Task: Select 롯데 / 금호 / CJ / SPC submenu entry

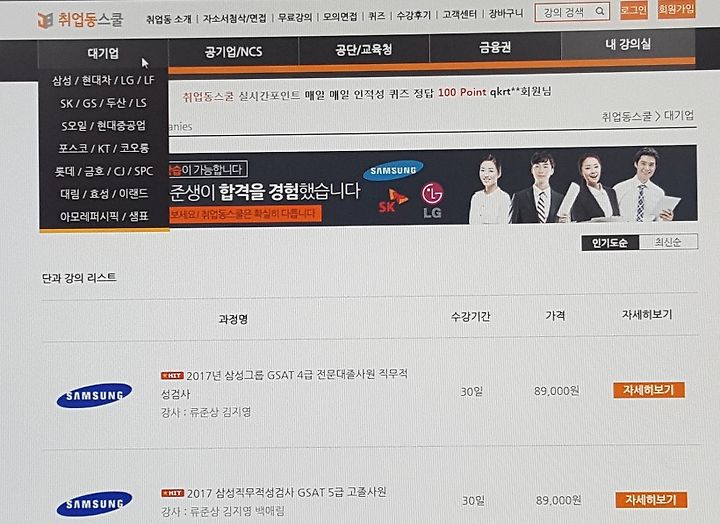Action: click(103, 171)
